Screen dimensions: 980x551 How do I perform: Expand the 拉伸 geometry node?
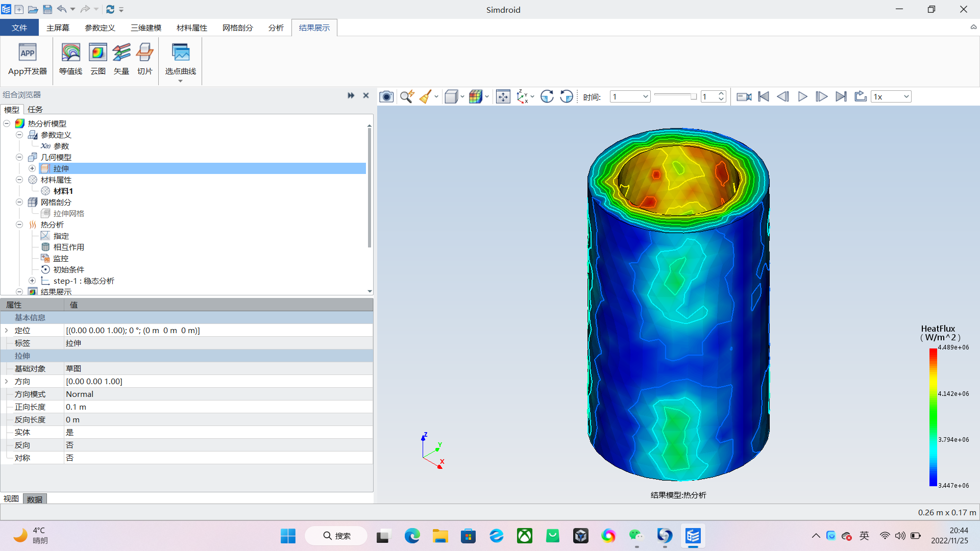point(32,168)
